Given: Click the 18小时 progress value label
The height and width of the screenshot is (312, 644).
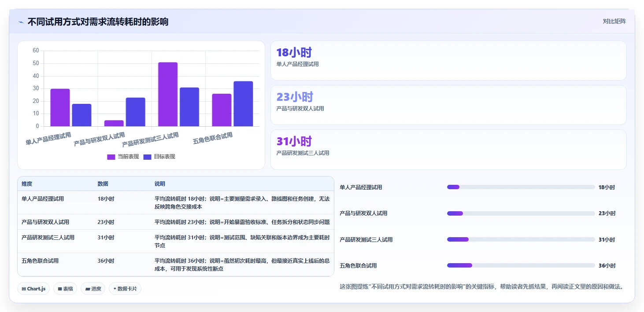Looking at the screenshot, I should pos(607,187).
